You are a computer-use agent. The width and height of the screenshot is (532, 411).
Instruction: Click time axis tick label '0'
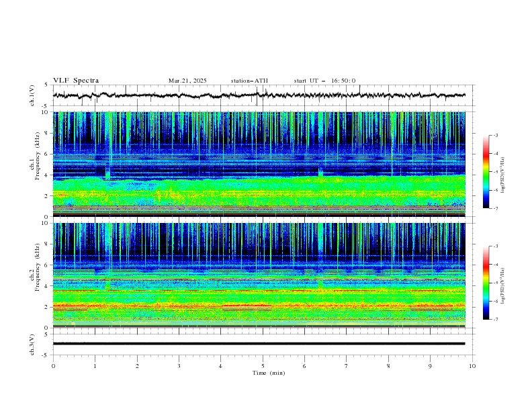[x=53, y=366]
